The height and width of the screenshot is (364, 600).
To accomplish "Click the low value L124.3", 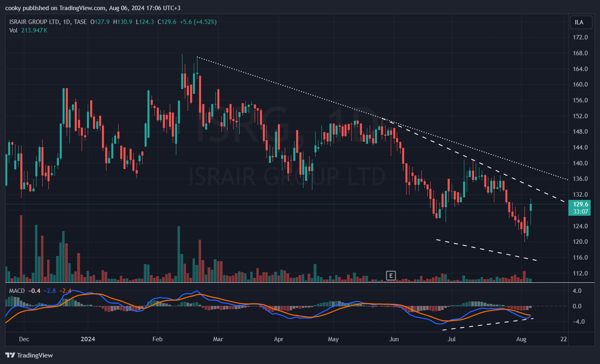I will 145,22.
